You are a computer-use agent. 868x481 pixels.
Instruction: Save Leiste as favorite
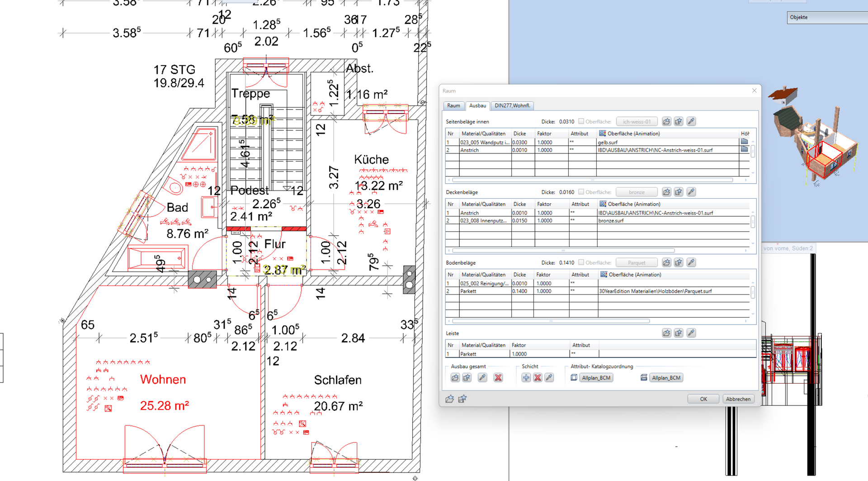(x=679, y=333)
